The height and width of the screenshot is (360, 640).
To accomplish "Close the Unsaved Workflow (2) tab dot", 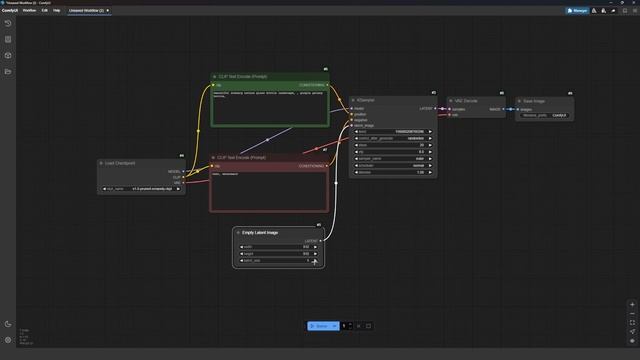I will (x=108, y=10).
